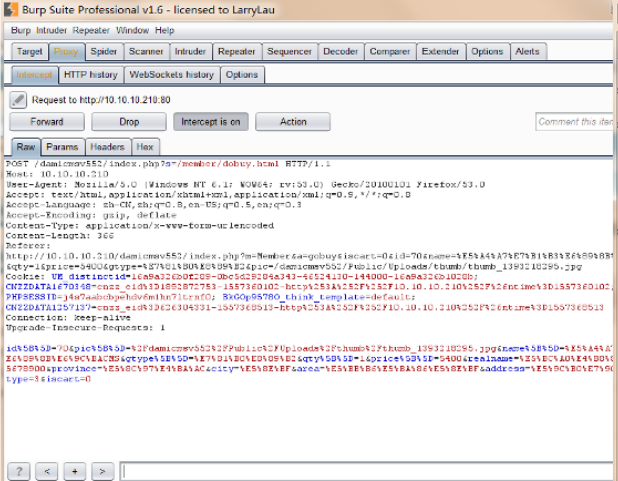Click the plus search options button

[x=74, y=471]
